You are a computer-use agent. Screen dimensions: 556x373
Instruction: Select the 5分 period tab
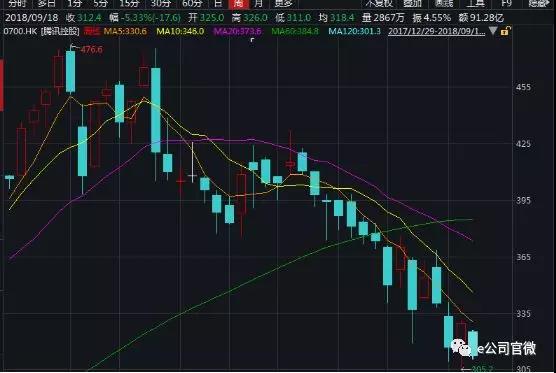pyautogui.click(x=100, y=3)
